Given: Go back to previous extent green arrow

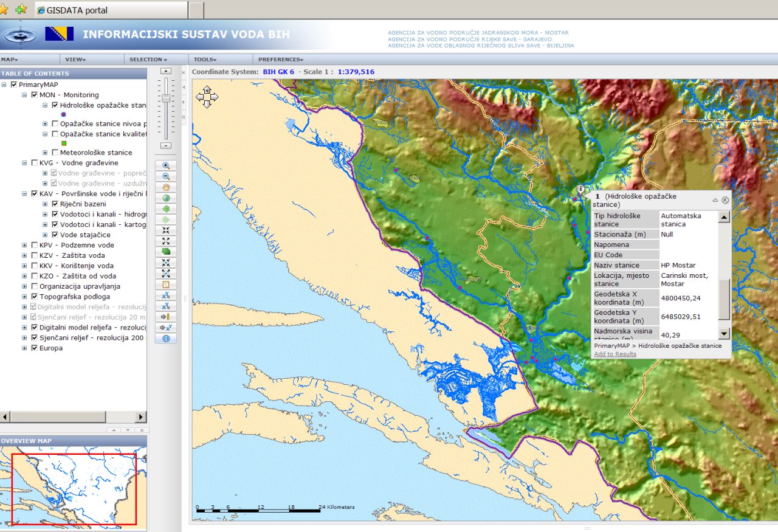Looking at the screenshot, I should 166,209.
